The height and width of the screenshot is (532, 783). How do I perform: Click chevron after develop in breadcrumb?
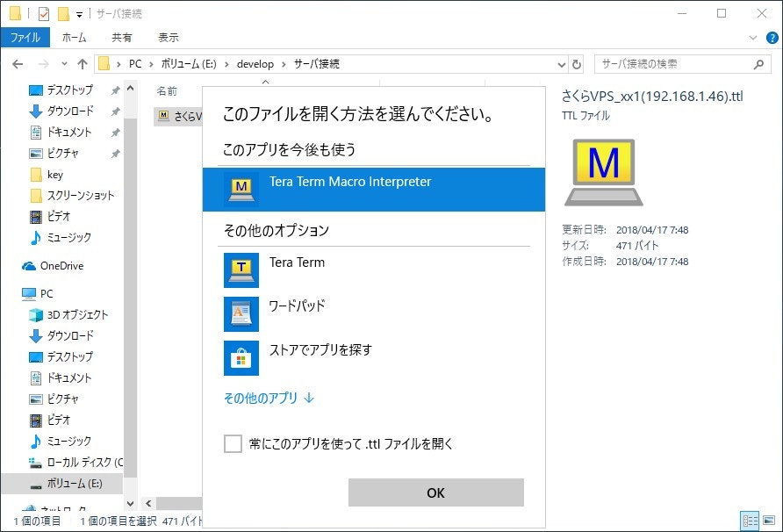(284, 64)
